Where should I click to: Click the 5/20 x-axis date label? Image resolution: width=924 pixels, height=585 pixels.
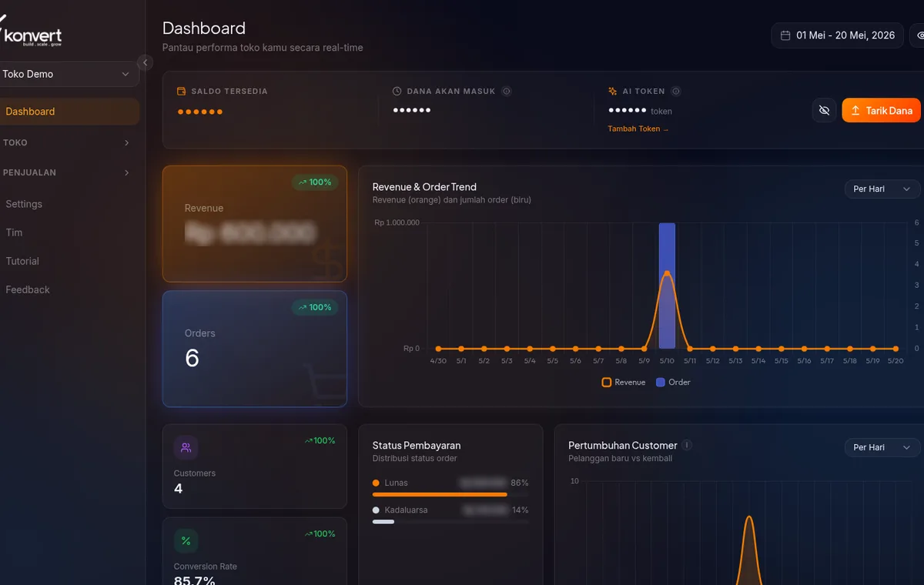[896, 361]
